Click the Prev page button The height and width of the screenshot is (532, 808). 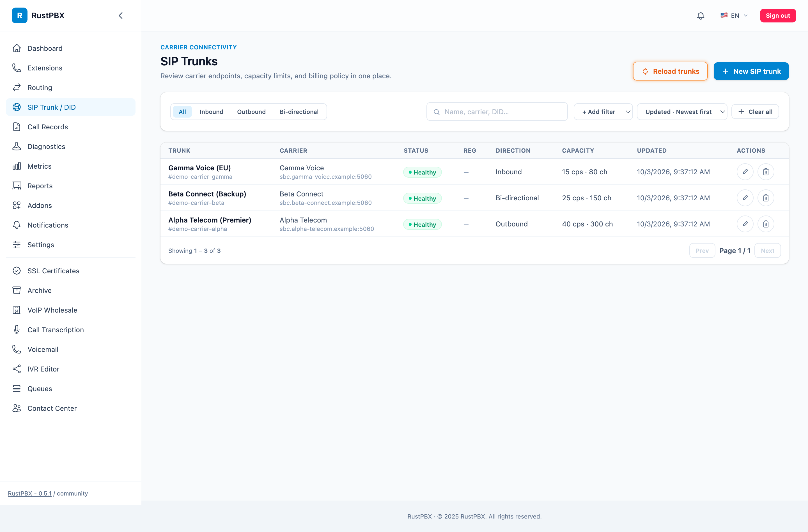702,251
